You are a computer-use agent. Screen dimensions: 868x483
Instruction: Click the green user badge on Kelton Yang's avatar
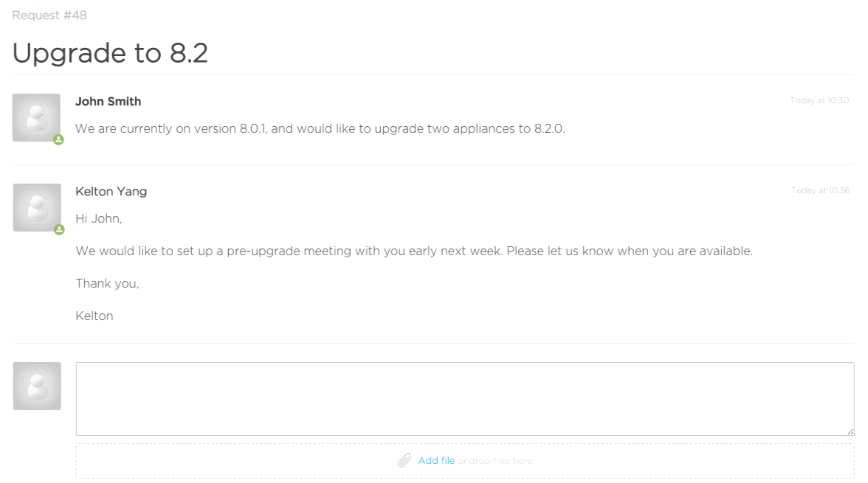(59, 229)
